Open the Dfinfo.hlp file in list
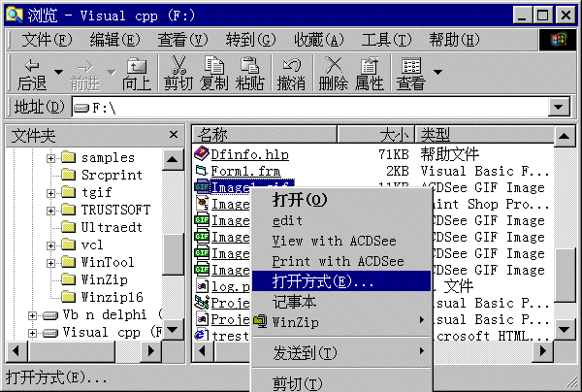 coord(249,154)
